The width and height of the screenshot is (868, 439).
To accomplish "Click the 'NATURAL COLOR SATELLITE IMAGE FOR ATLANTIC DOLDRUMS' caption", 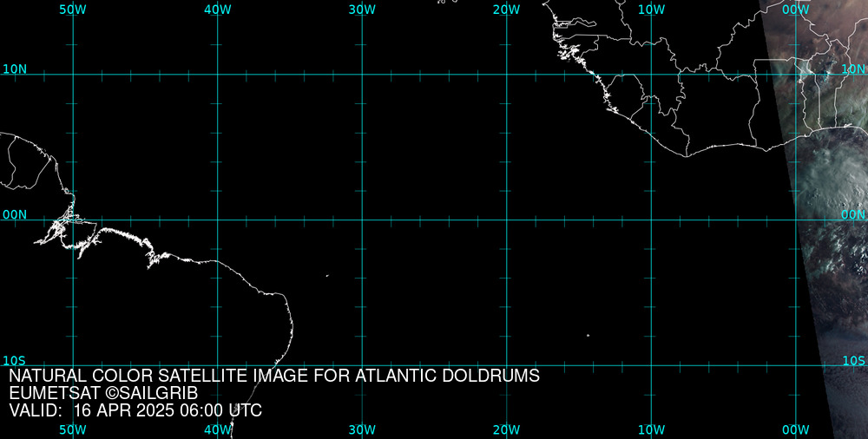I will pyautogui.click(x=274, y=376).
